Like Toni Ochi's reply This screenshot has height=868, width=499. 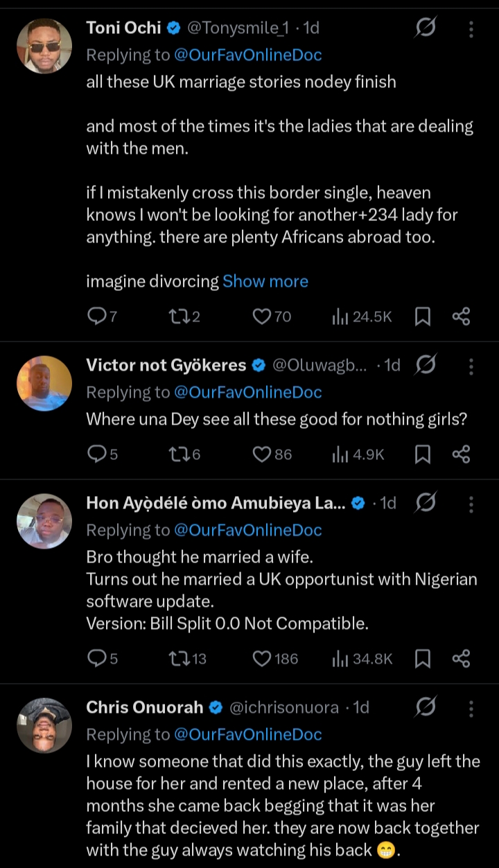coord(261,317)
